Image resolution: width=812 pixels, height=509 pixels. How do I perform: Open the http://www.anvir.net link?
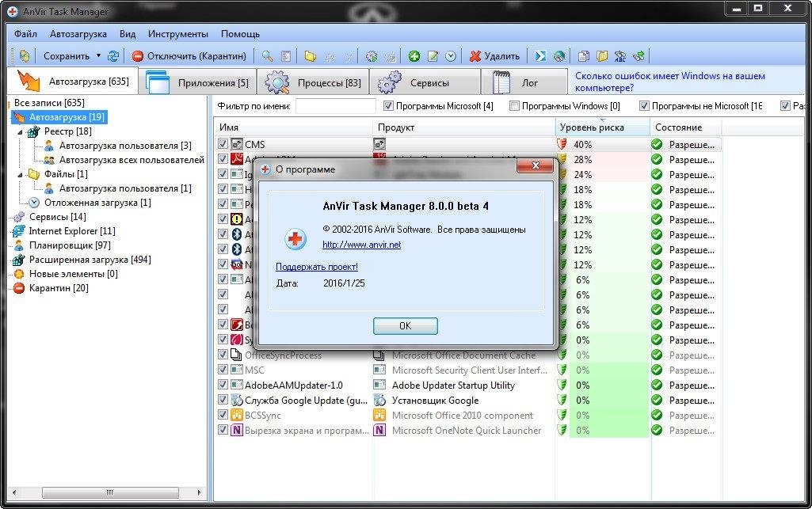click(x=361, y=245)
